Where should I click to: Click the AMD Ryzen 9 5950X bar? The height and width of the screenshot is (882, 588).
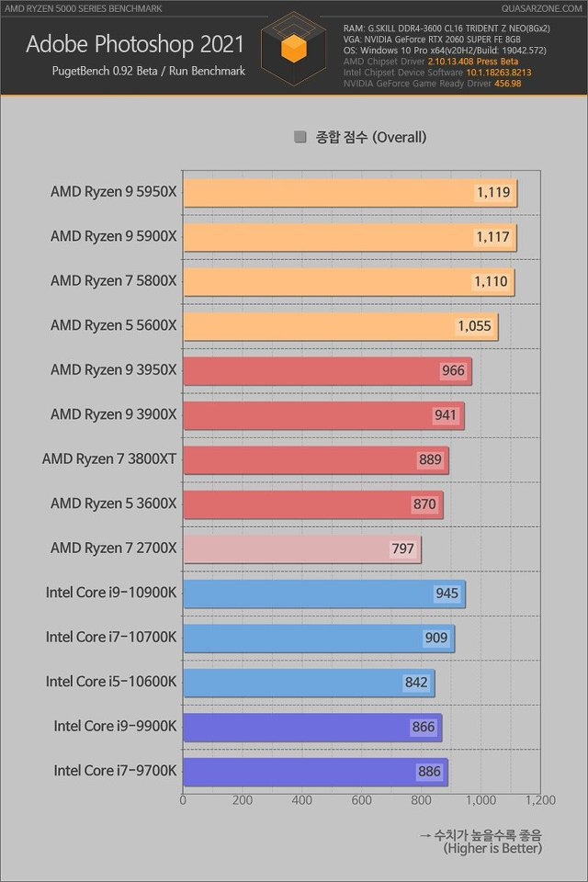350,193
